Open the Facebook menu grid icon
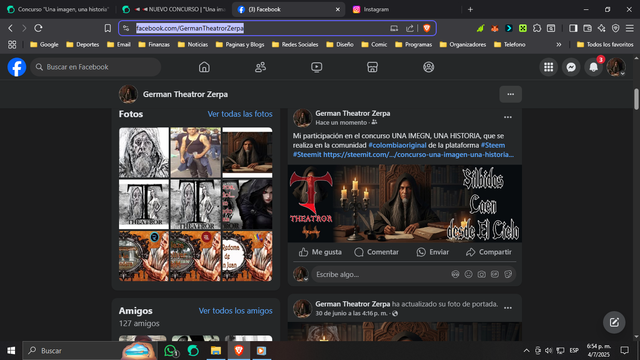This screenshot has width=640, height=360. [x=549, y=67]
